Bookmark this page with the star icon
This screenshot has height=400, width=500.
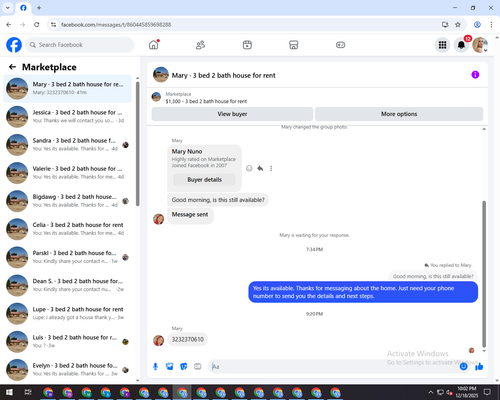(x=458, y=25)
